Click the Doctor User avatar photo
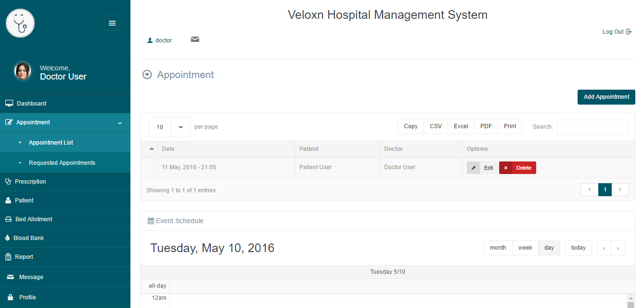 [x=22, y=72]
